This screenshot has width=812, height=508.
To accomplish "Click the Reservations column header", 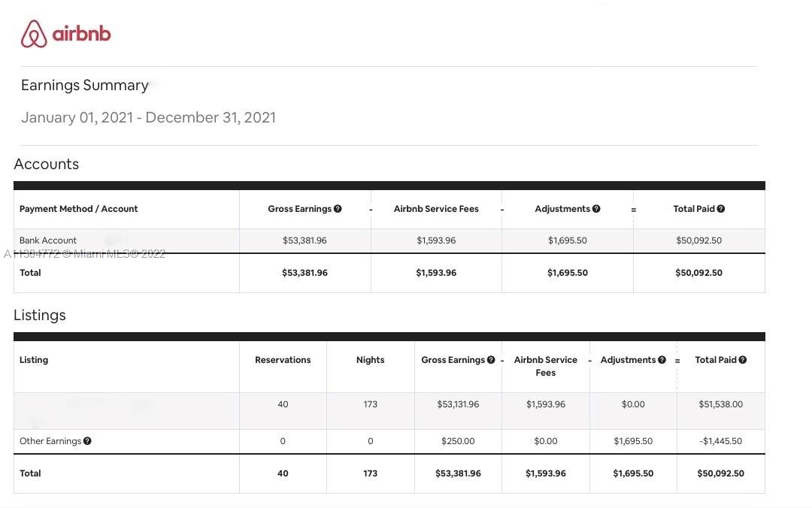I will (x=283, y=360).
